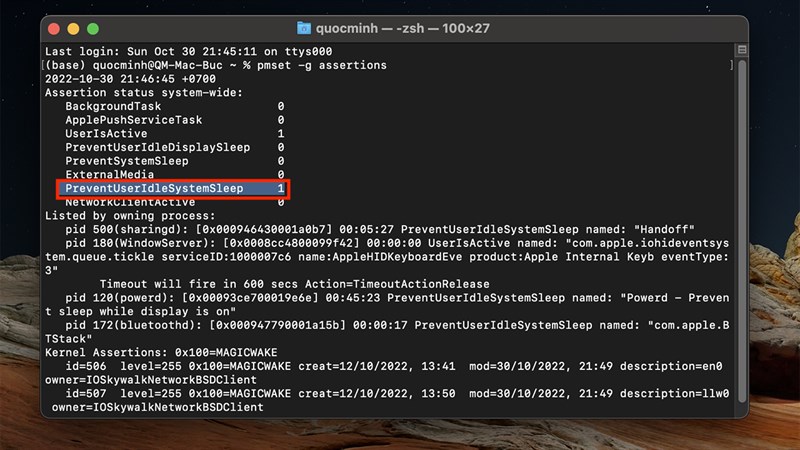This screenshot has height=450, width=800.
Task: Click the 'BackgroundTask' row
Action: pos(174,106)
